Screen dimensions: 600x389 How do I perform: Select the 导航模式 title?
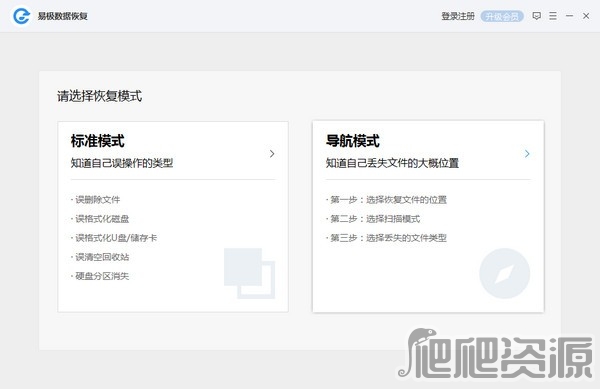coord(352,141)
